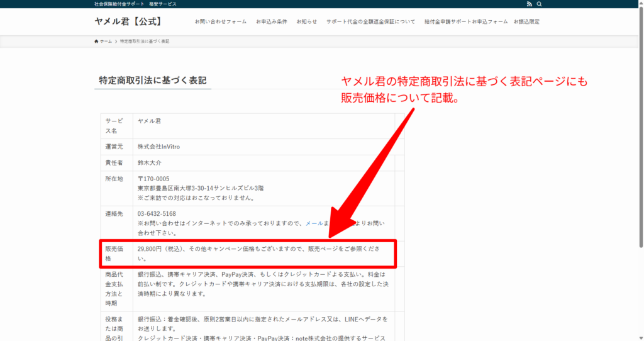This screenshot has width=644, height=341.
Task: Go to ホーム breadcrumb link
Action: tap(106, 41)
